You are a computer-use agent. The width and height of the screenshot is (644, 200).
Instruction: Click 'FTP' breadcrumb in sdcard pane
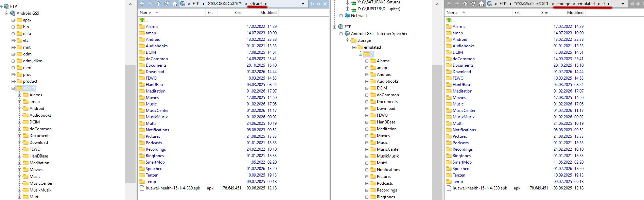[196, 4]
